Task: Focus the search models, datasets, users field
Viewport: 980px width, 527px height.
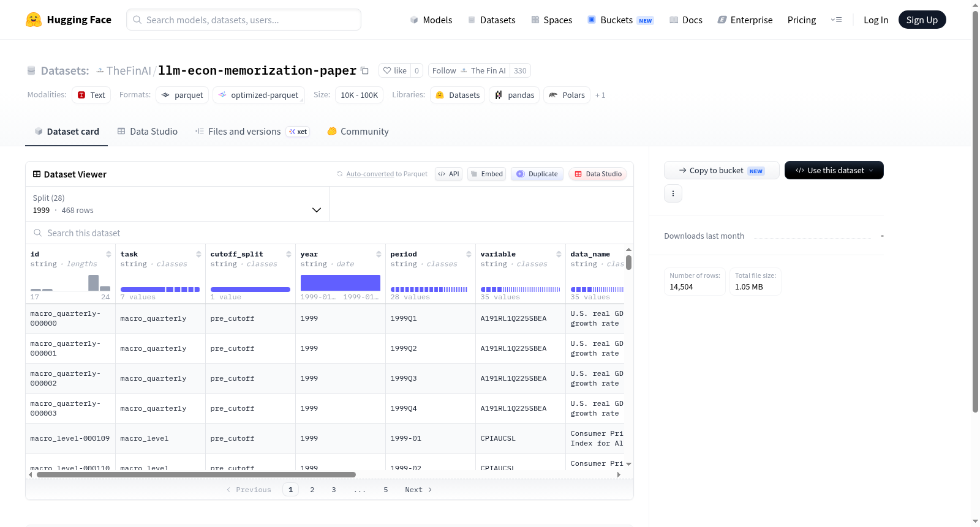Action: [x=244, y=20]
